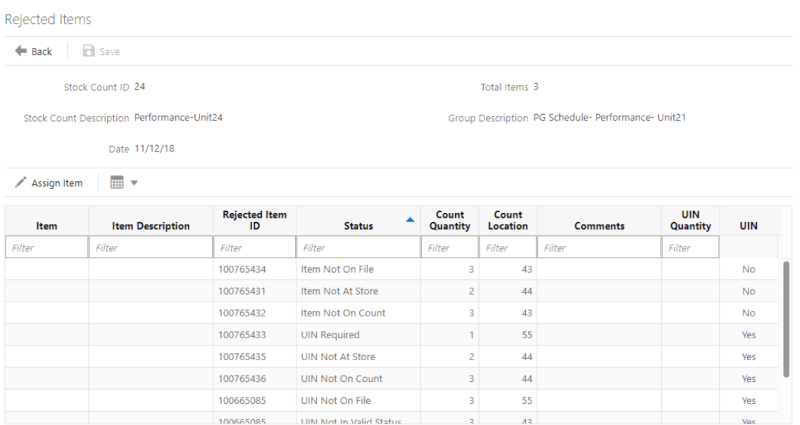The height and width of the screenshot is (425, 800).
Task: Sort by Count Location column header
Action: pyautogui.click(x=508, y=220)
